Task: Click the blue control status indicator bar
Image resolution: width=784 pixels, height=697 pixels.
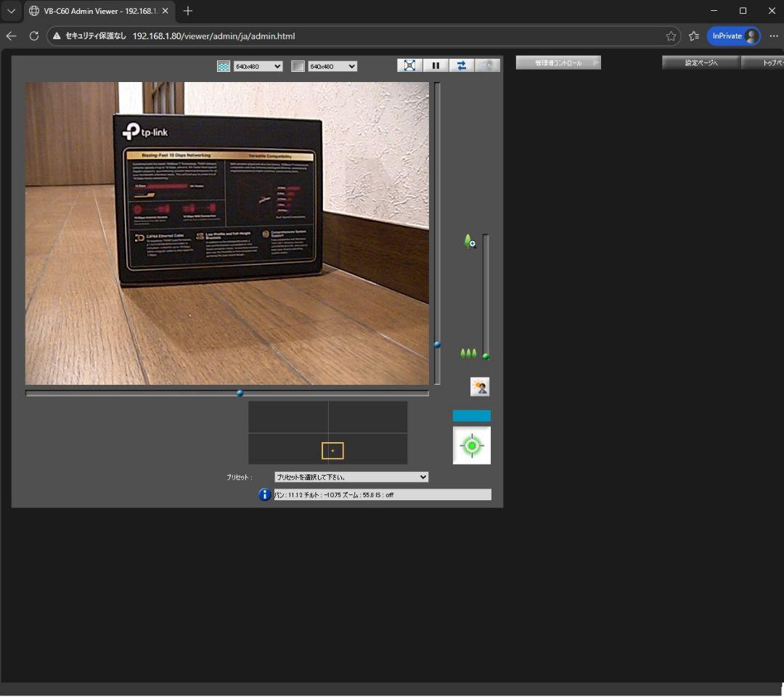Action: pyautogui.click(x=472, y=416)
